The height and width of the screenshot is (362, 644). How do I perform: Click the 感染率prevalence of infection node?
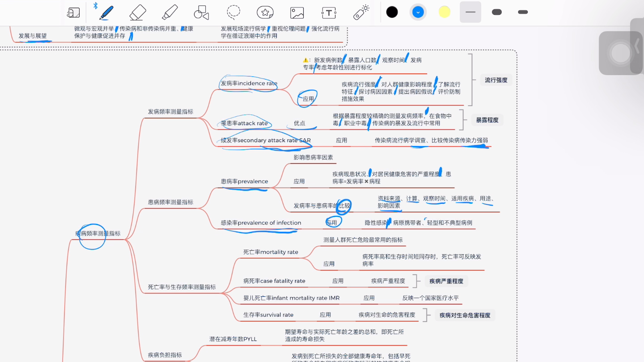pyautogui.click(x=261, y=223)
